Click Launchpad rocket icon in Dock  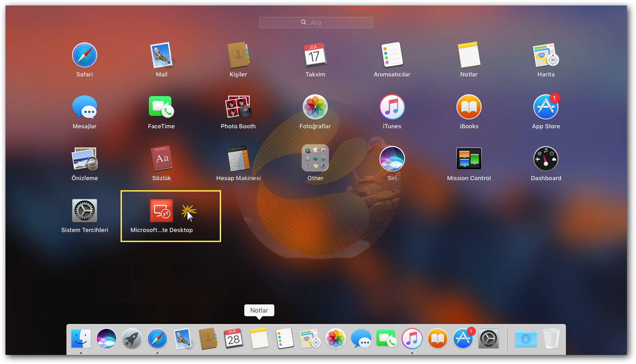pyautogui.click(x=132, y=339)
